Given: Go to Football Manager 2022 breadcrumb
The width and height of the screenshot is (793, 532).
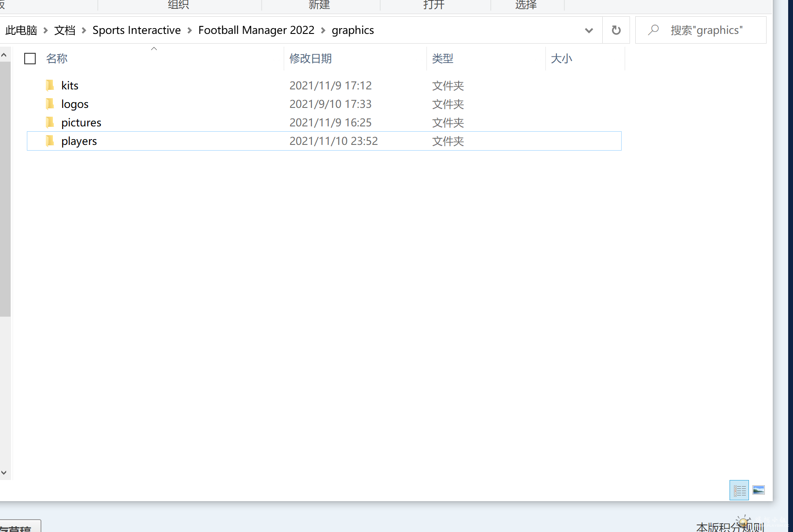Looking at the screenshot, I should 256,30.
